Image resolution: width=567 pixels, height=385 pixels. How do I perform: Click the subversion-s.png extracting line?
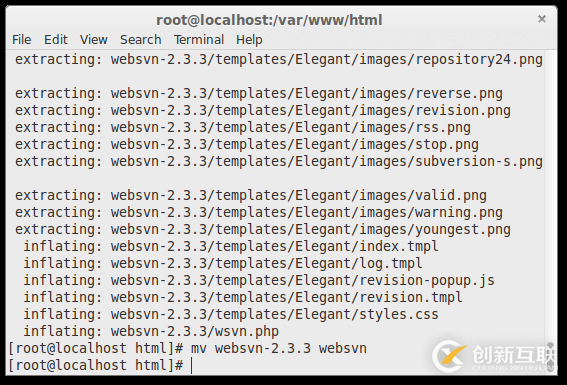tap(279, 161)
